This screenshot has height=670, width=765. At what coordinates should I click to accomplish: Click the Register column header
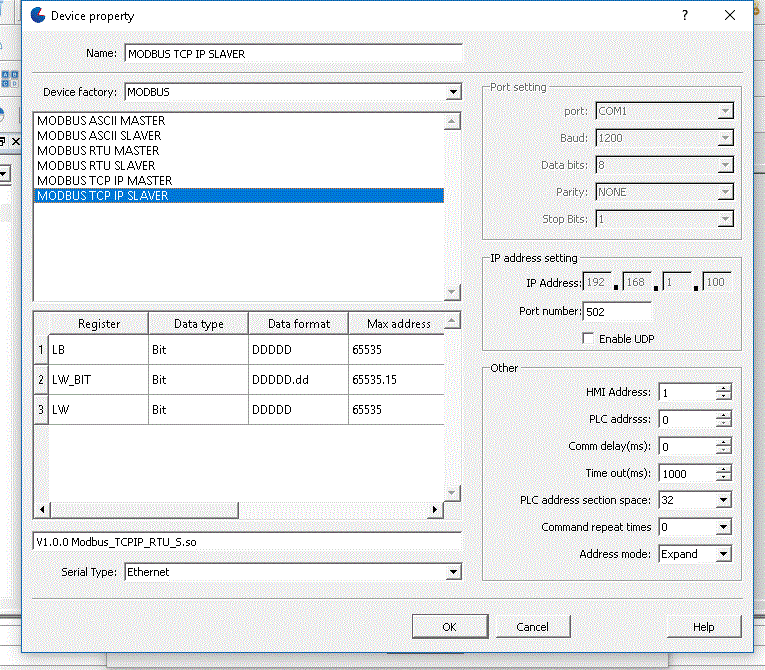pos(99,324)
